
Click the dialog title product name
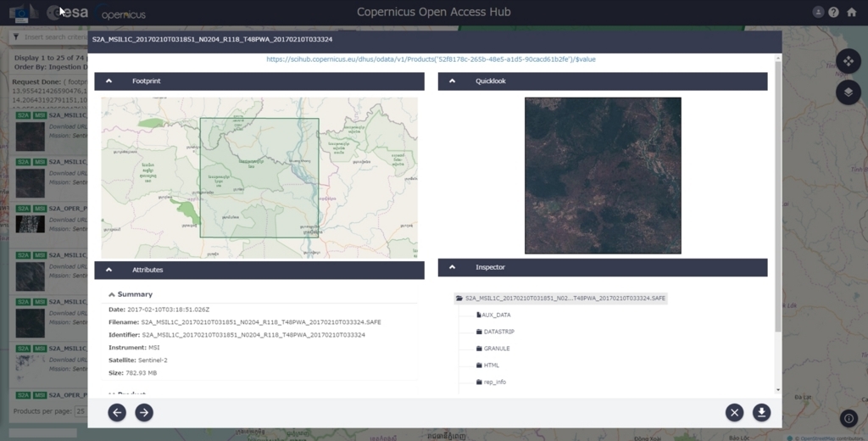(x=212, y=39)
